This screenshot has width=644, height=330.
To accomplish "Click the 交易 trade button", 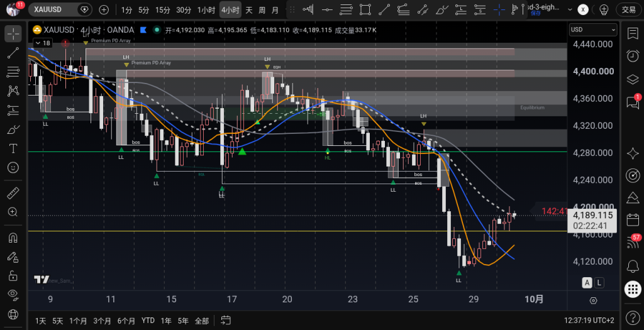I will pos(628,10).
